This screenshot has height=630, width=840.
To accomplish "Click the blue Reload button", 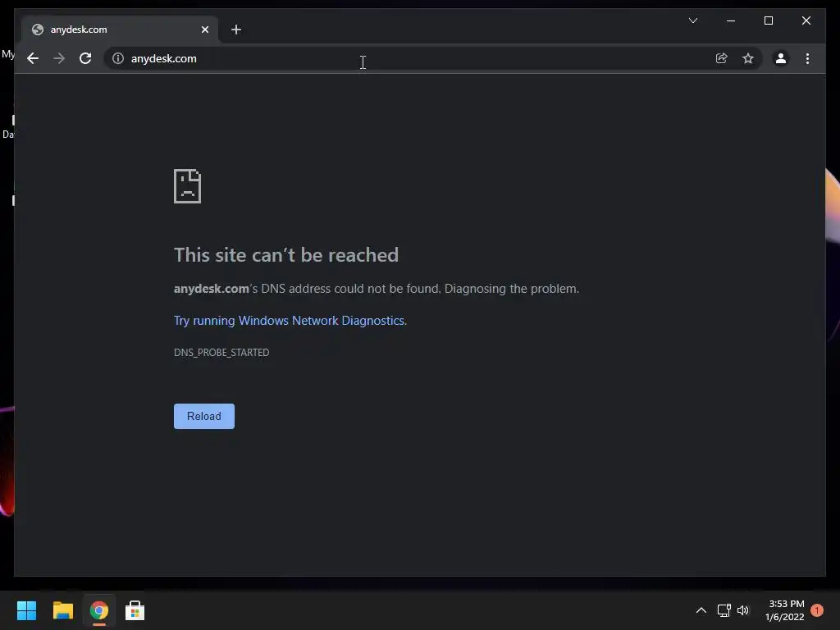I will [204, 416].
